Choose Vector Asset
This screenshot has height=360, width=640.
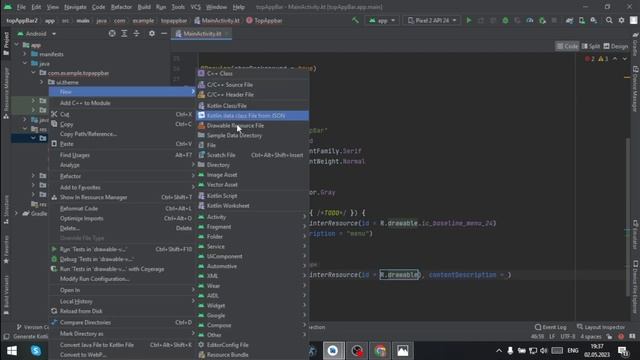252,184
